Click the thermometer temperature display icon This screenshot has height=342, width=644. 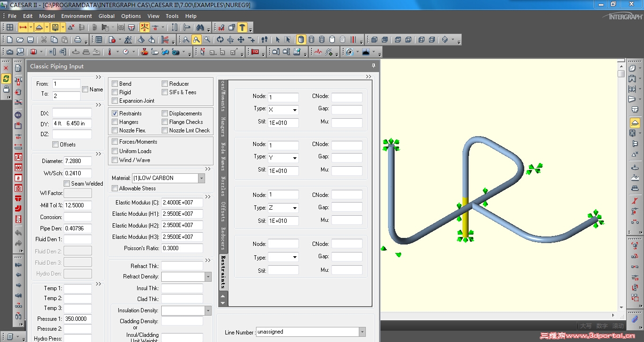(109, 52)
